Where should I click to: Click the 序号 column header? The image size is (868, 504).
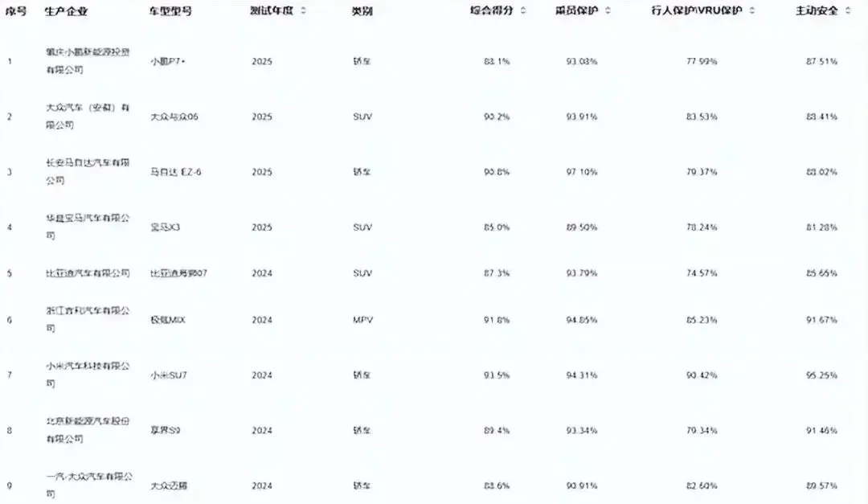coord(16,11)
